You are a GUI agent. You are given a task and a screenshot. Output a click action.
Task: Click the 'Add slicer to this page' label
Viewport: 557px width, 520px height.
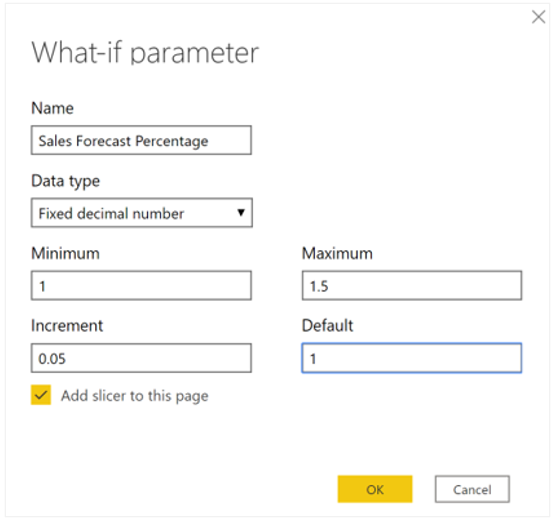tap(135, 396)
